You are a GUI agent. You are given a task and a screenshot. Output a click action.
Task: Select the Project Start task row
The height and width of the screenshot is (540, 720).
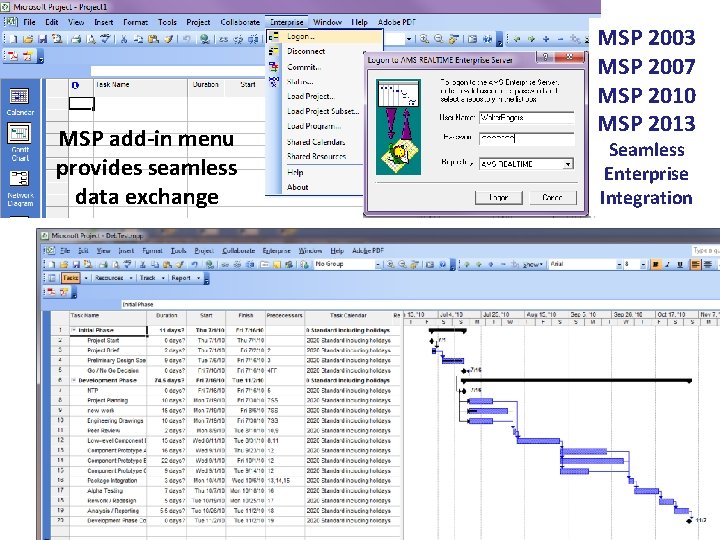tap(225, 341)
